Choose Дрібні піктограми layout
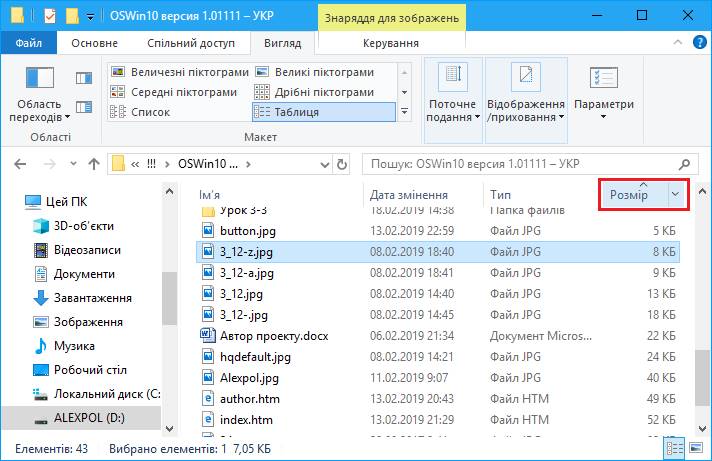Viewport: 712px width, 461px height. [314, 92]
